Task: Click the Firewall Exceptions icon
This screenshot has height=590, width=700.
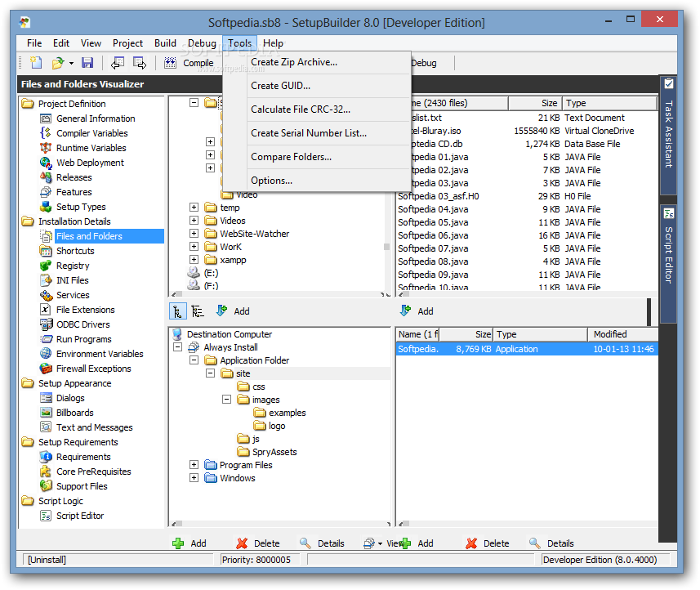Action: (x=46, y=369)
